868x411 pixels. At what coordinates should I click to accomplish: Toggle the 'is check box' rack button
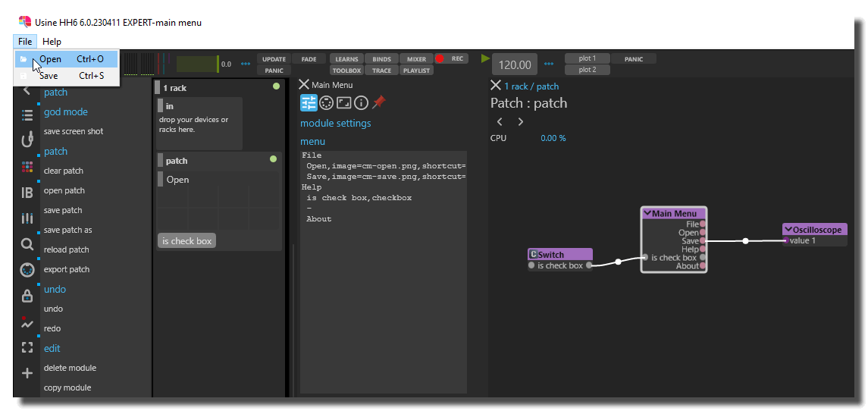187,241
